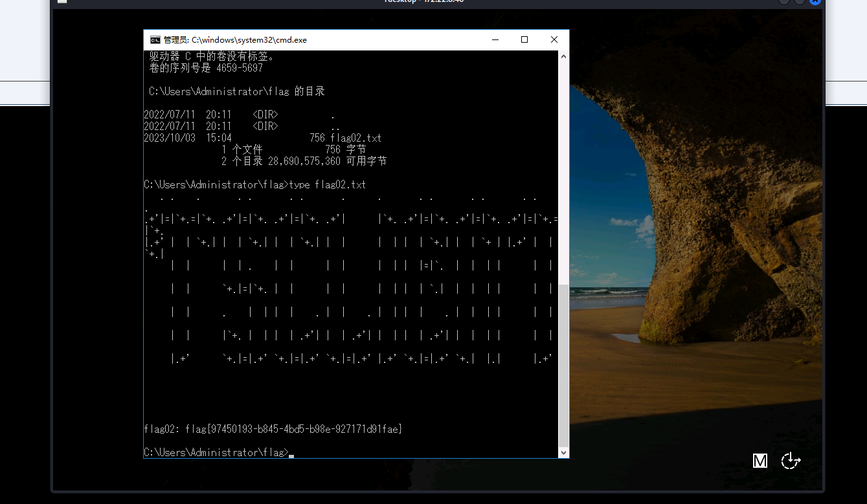Click the first '2022/07/11 20:11 <DIR> .' row
The width and height of the screenshot is (867, 504).
tap(240, 115)
